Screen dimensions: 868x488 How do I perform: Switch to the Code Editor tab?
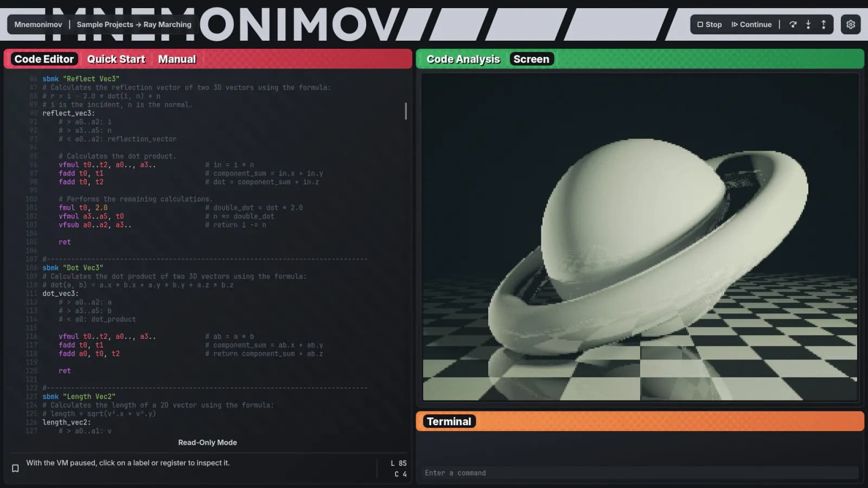44,59
